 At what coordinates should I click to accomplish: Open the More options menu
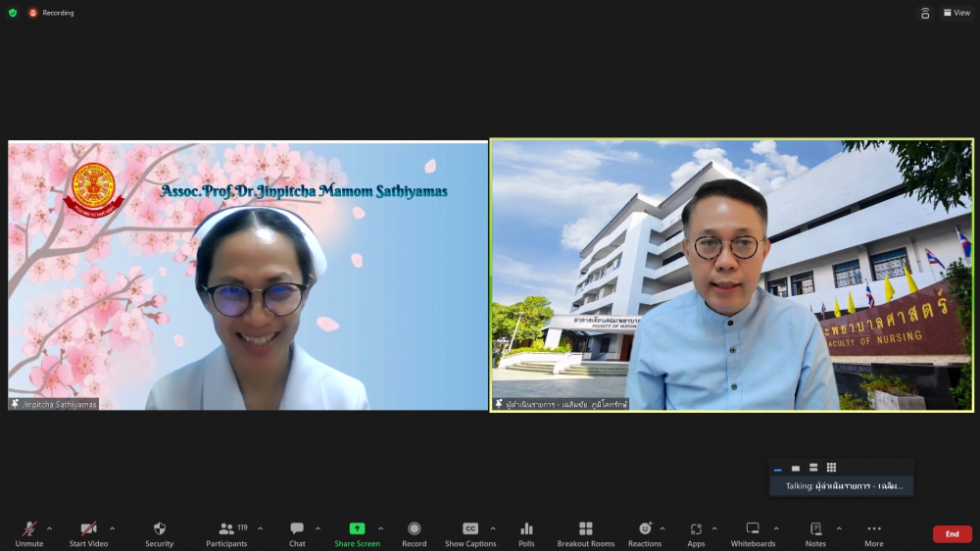[x=873, y=533]
